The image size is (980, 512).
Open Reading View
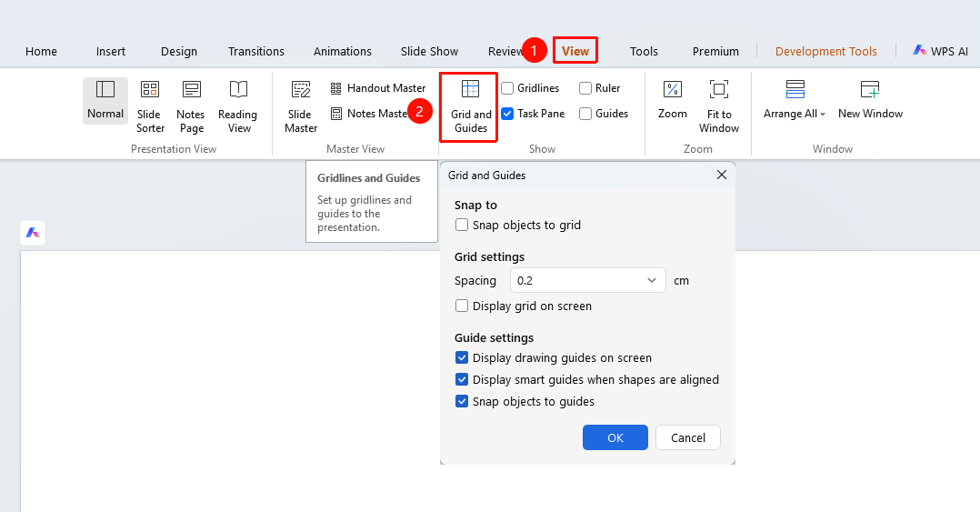point(238,106)
